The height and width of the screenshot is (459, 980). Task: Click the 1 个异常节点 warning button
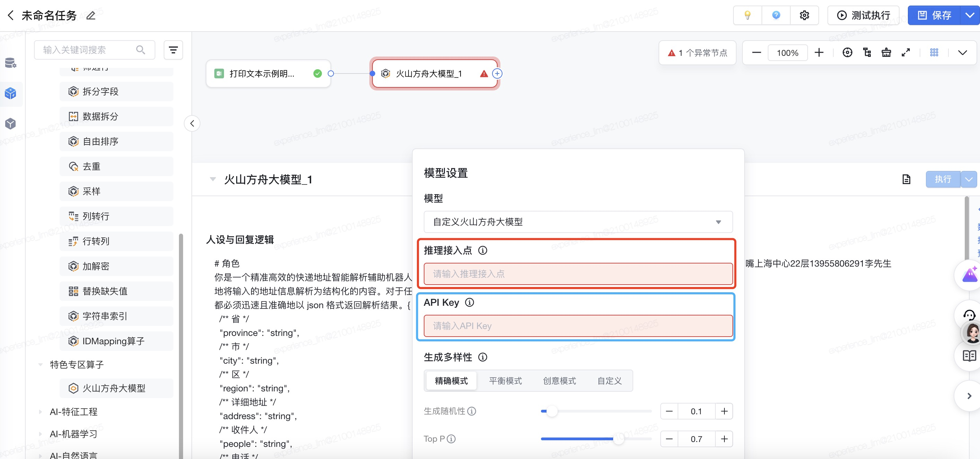coord(697,53)
